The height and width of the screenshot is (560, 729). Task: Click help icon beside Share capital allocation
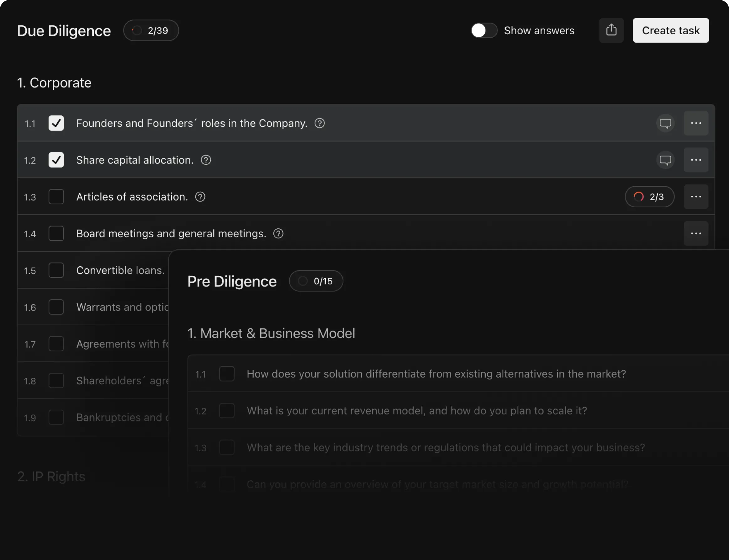(x=206, y=160)
